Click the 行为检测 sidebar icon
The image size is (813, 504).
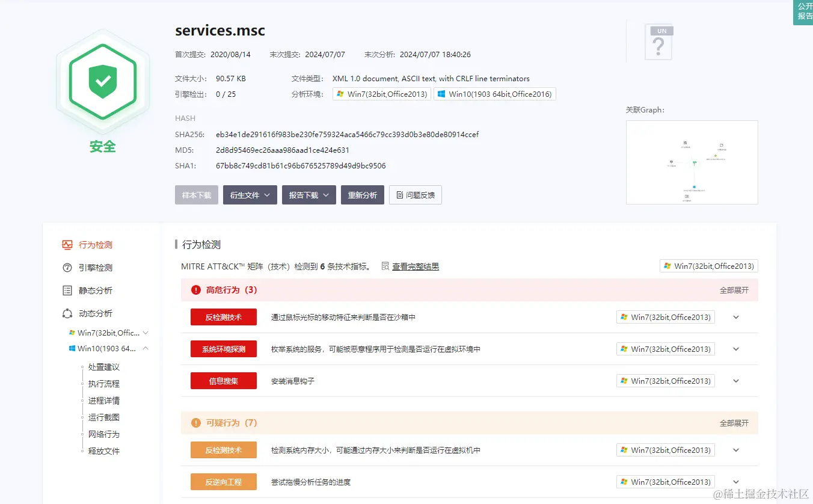pyautogui.click(x=67, y=245)
